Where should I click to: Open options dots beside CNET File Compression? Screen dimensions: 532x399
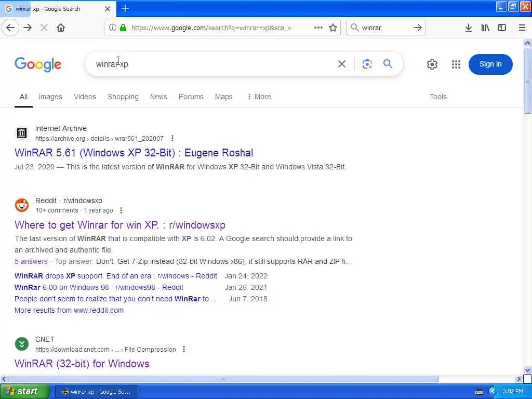pyautogui.click(x=184, y=349)
